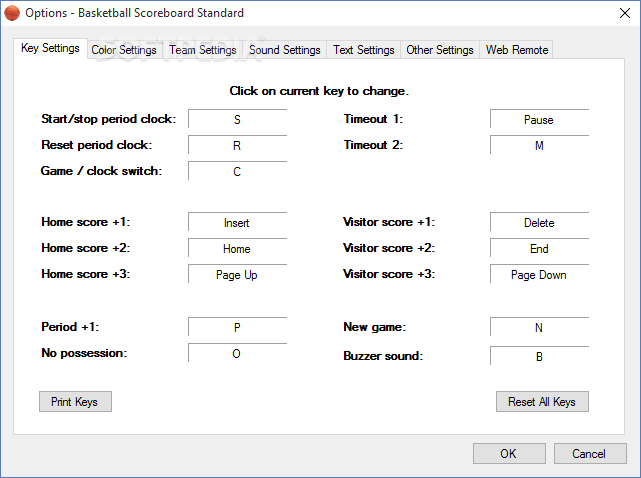Change the Timeout 2 key M
641x478 pixels.
[x=540, y=145]
